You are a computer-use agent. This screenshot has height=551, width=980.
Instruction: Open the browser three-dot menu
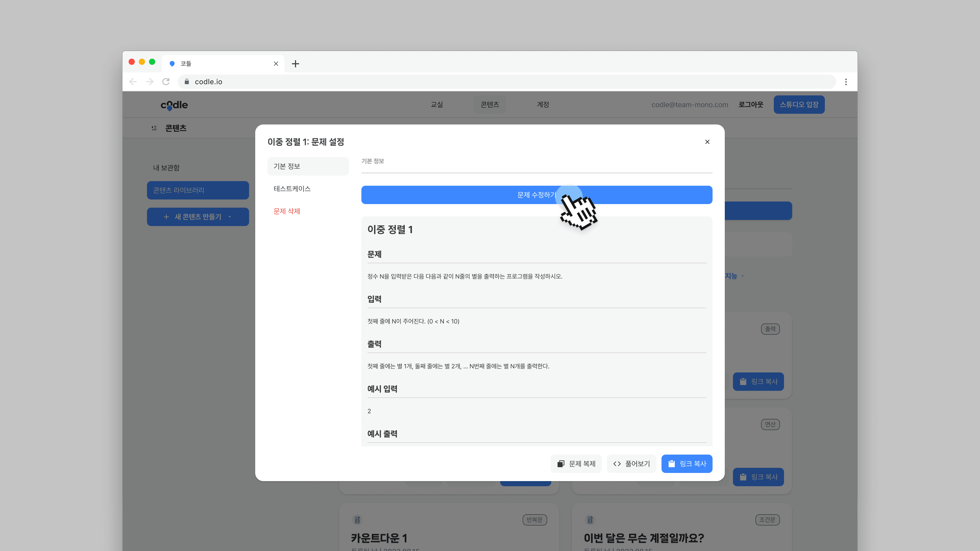click(x=846, y=82)
